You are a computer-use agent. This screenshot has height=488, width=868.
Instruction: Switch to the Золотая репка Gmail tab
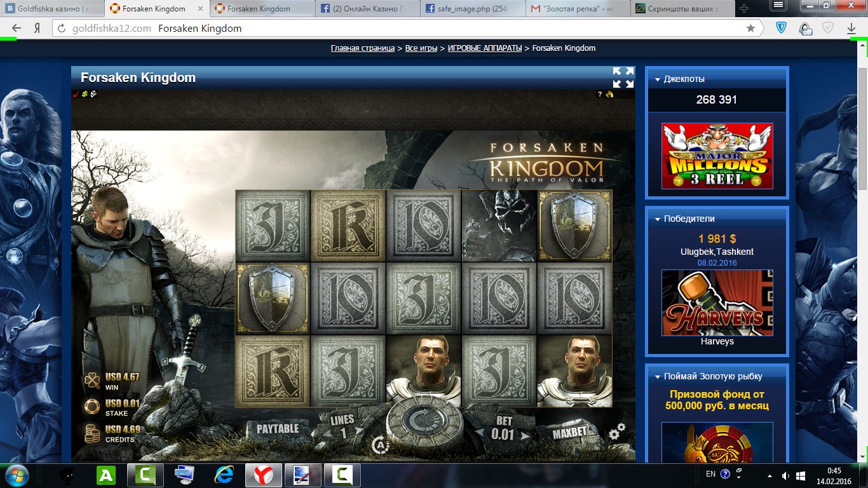coord(578,9)
